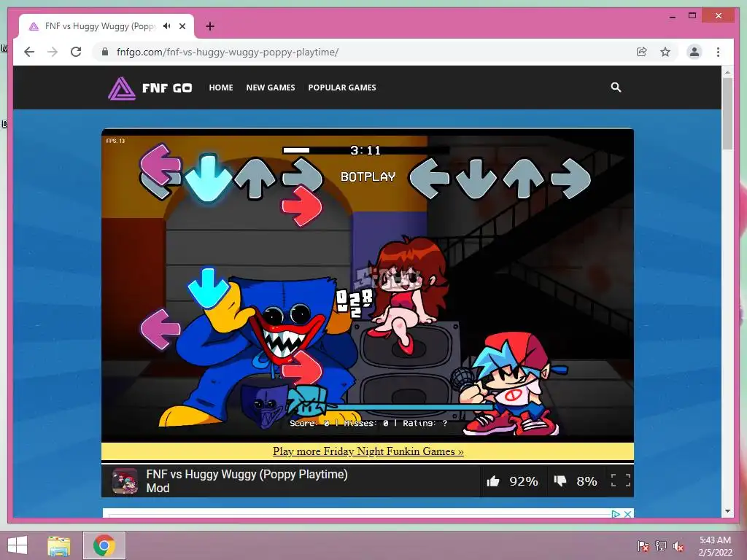Image resolution: width=747 pixels, height=560 pixels.
Task: Open the Chrome profile avatar icon
Action: click(x=694, y=52)
